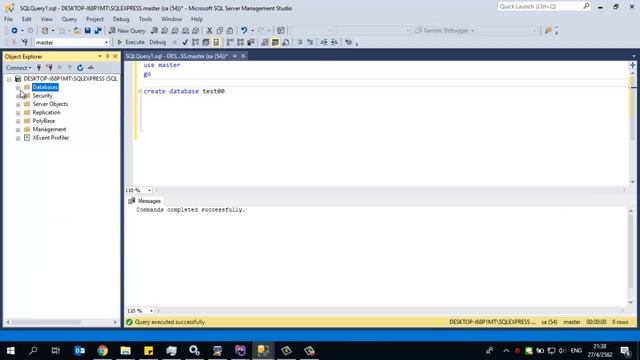Cut selection using the scissors icon
The width and height of the screenshot is (640, 360).
[x=209, y=31]
